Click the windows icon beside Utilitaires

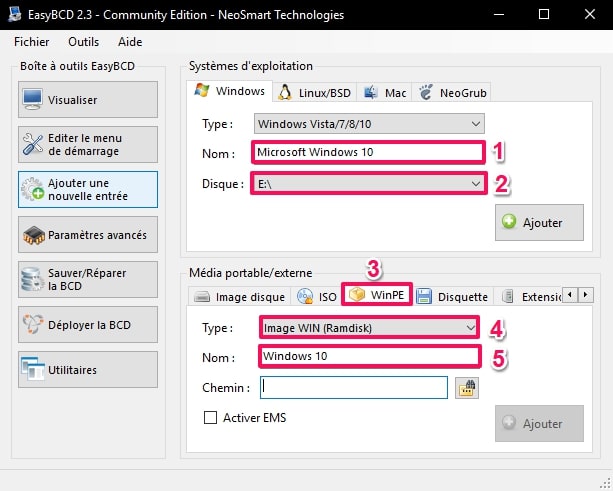(32, 369)
